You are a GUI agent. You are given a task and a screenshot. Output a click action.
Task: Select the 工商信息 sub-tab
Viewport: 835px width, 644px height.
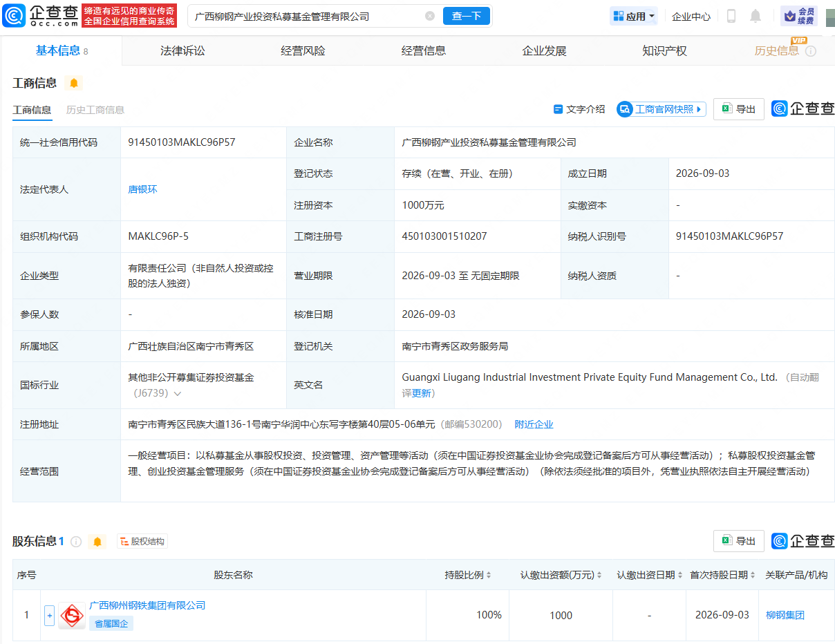pos(32,110)
